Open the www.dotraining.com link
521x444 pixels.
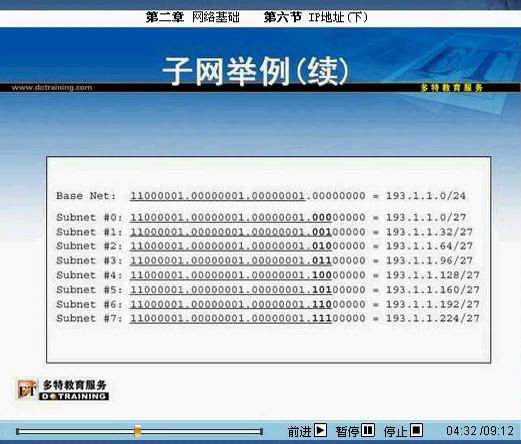52,88
